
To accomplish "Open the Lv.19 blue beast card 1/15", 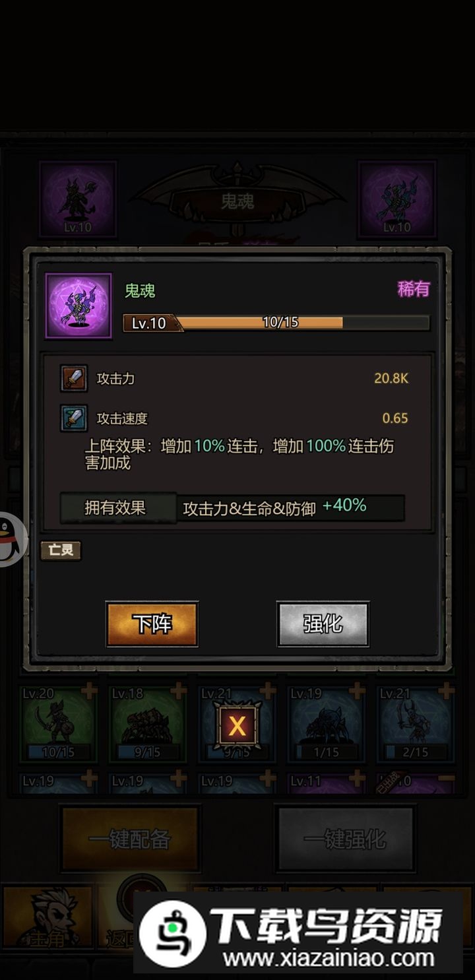I will point(327,724).
